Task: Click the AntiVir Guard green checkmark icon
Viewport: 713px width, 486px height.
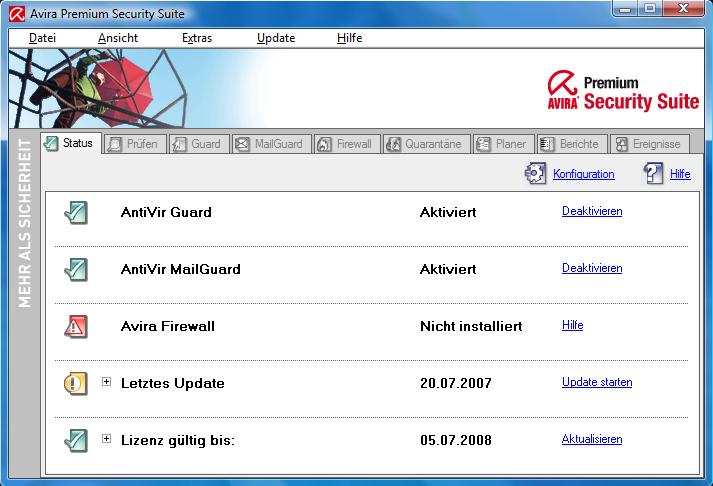Action: tap(75, 212)
